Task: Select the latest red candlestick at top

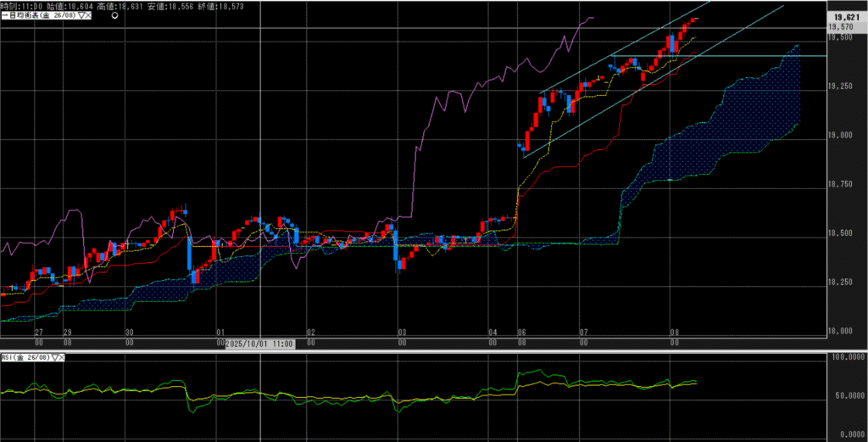Action: [x=694, y=20]
